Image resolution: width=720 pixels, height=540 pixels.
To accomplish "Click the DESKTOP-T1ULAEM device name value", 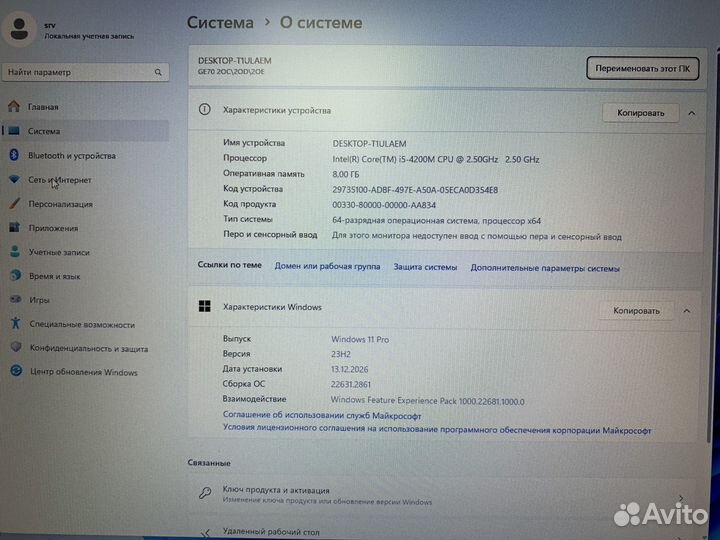I will tap(369, 144).
